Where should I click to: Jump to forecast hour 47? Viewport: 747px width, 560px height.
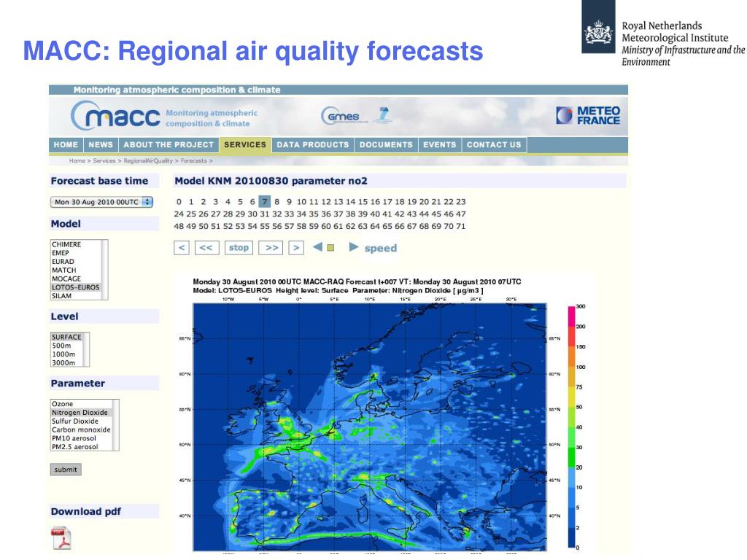coord(461,214)
